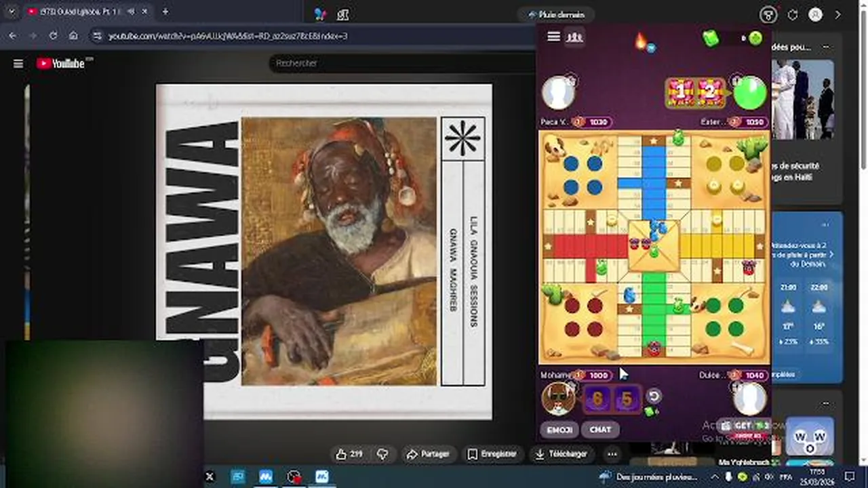Expand the tab search dropdown arrow
Viewport: 868px width, 488px height.
point(11,12)
